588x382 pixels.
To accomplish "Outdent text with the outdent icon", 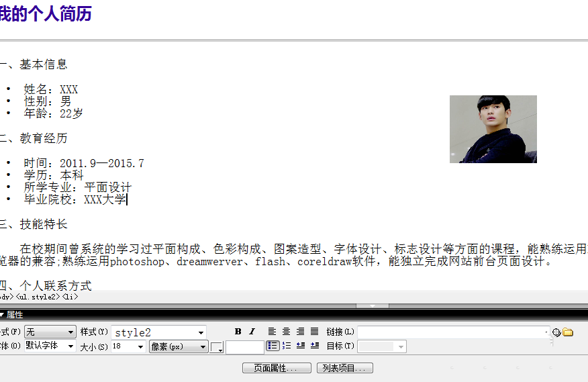I will [x=301, y=346].
